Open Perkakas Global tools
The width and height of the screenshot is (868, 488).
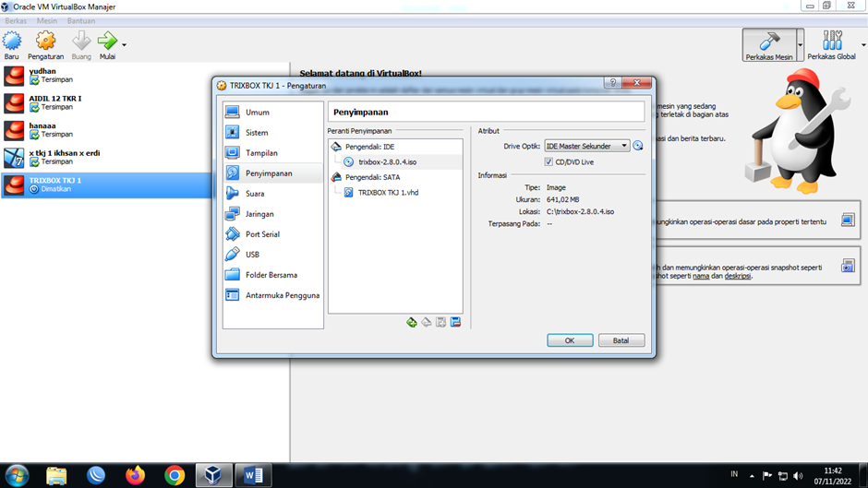831,45
